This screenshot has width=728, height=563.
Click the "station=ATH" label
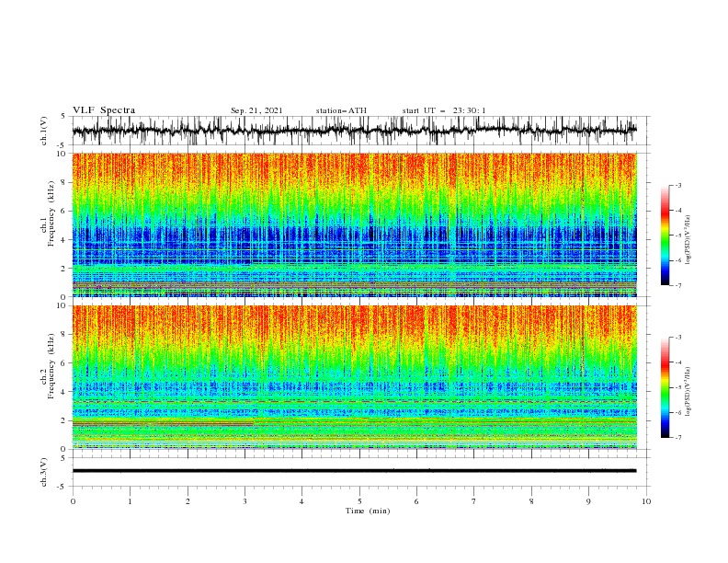[x=341, y=110]
